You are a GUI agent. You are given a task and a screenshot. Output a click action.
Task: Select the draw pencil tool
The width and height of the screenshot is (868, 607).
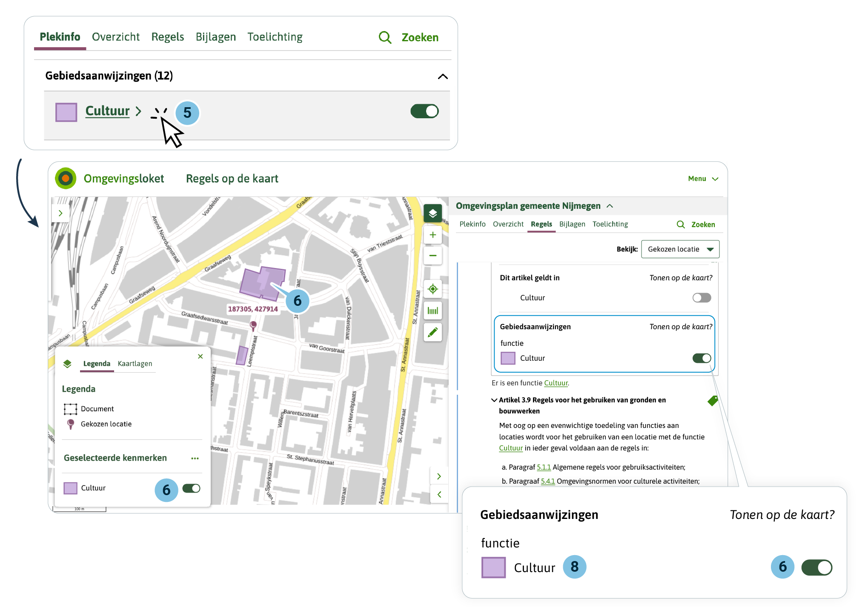click(x=433, y=332)
